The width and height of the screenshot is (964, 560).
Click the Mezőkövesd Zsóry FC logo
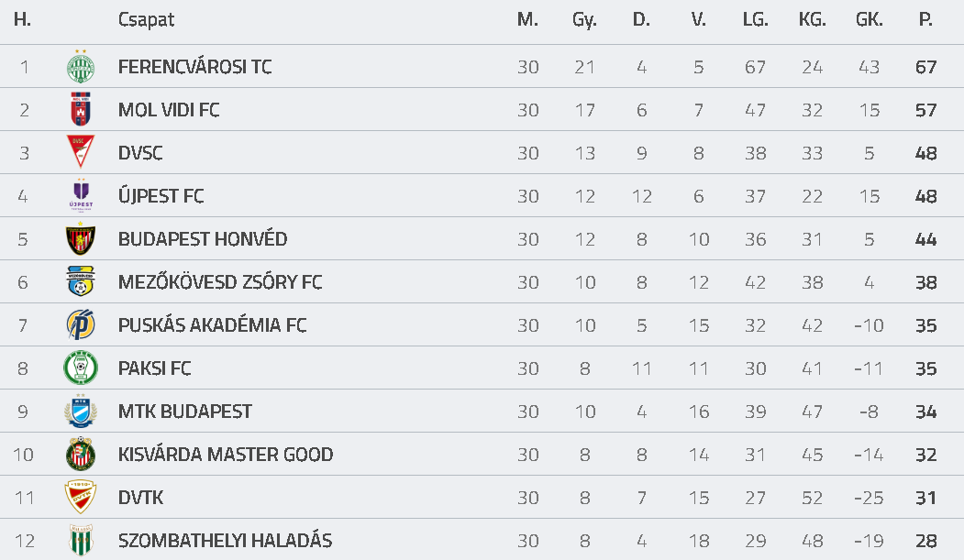point(81,282)
